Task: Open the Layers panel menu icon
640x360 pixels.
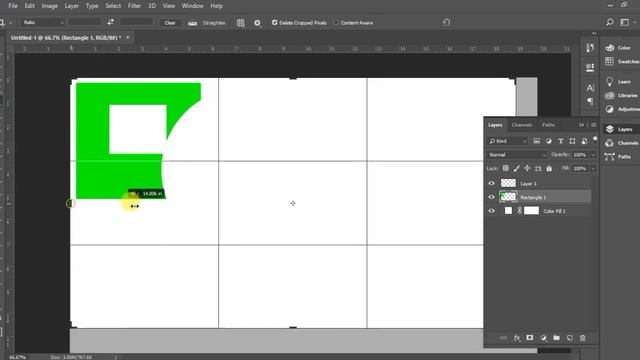Action: pos(593,125)
